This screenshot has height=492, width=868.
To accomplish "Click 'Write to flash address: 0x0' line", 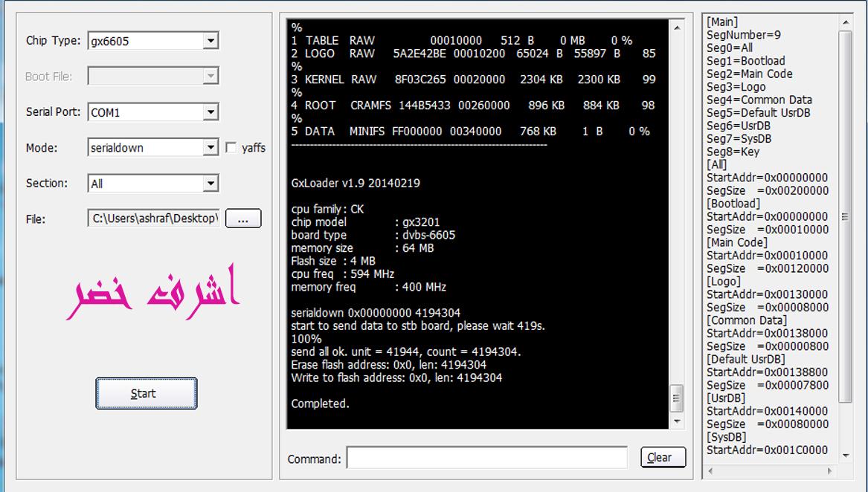I will click(x=396, y=378).
